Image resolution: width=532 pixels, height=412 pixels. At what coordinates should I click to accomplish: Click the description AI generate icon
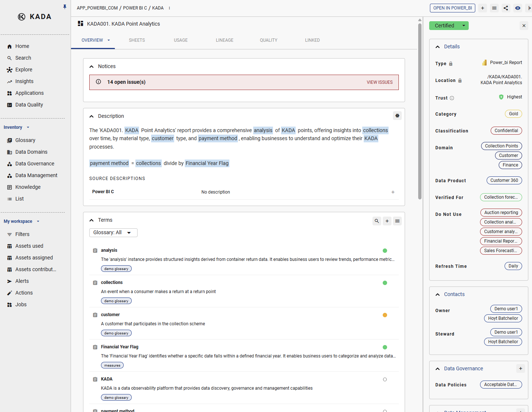point(397,116)
